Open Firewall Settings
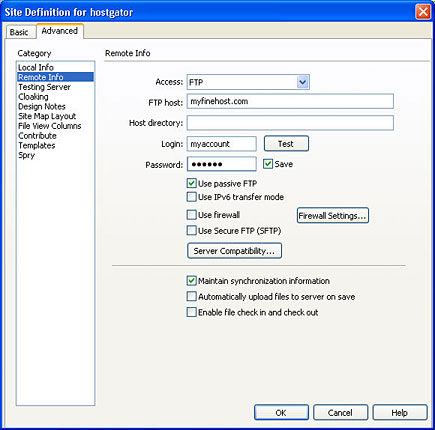 tap(333, 216)
